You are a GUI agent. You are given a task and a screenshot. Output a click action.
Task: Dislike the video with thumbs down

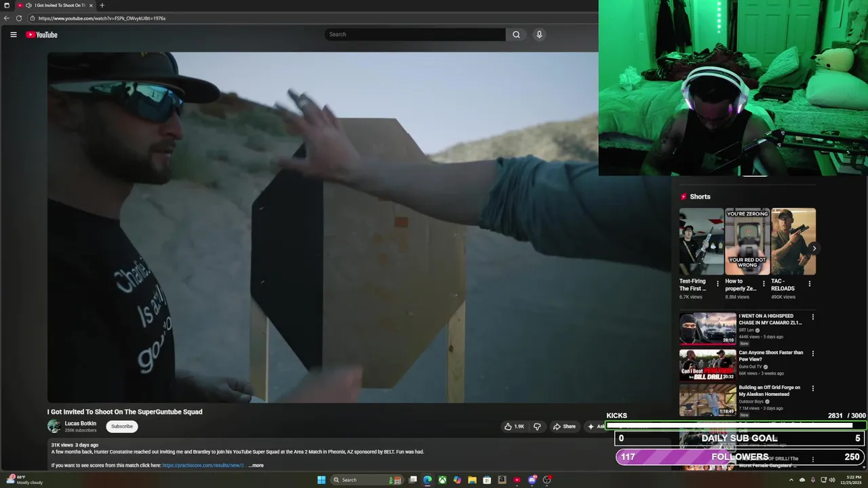pos(537,426)
